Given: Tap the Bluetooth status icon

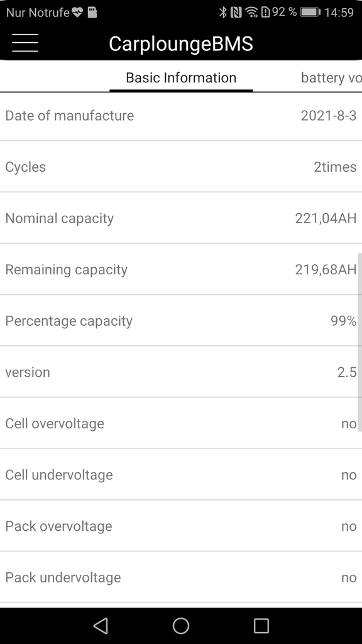Looking at the screenshot, I should (x=223, y=13).
